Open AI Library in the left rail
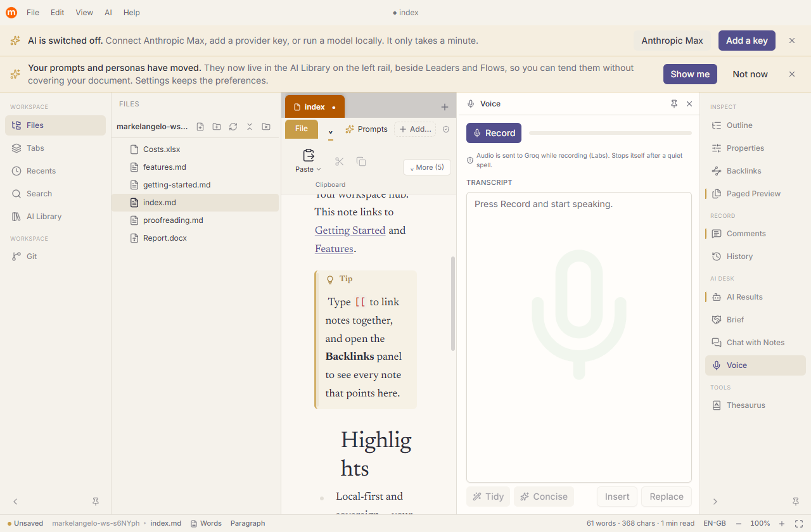This screenshot has height=532, width=811. point(56,217)
